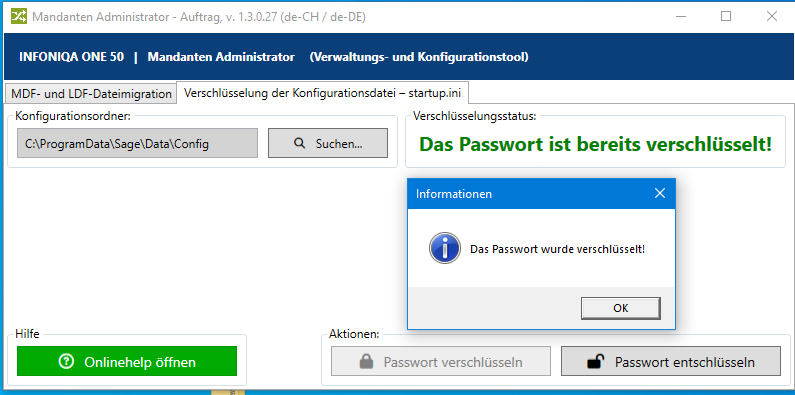The image size is (795, 395).
Task: Click the closed padlock icon on Passwort verschlüsseln
Action: [366, 362]
